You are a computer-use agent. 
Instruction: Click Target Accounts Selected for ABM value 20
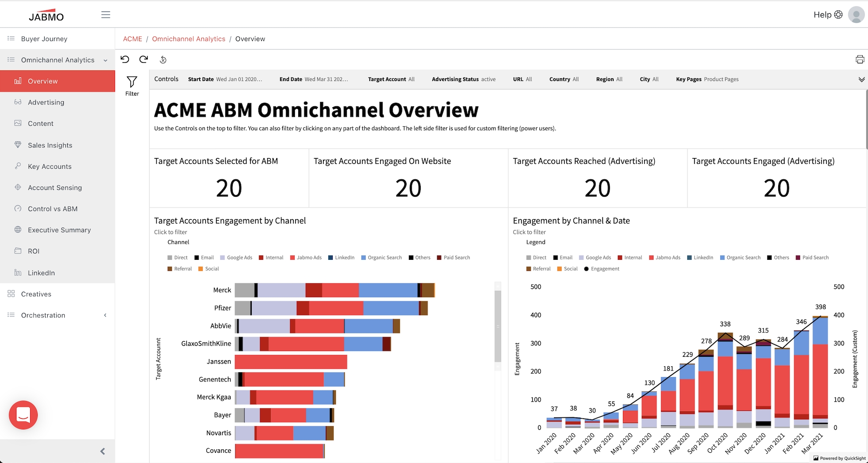coord(229,188)
